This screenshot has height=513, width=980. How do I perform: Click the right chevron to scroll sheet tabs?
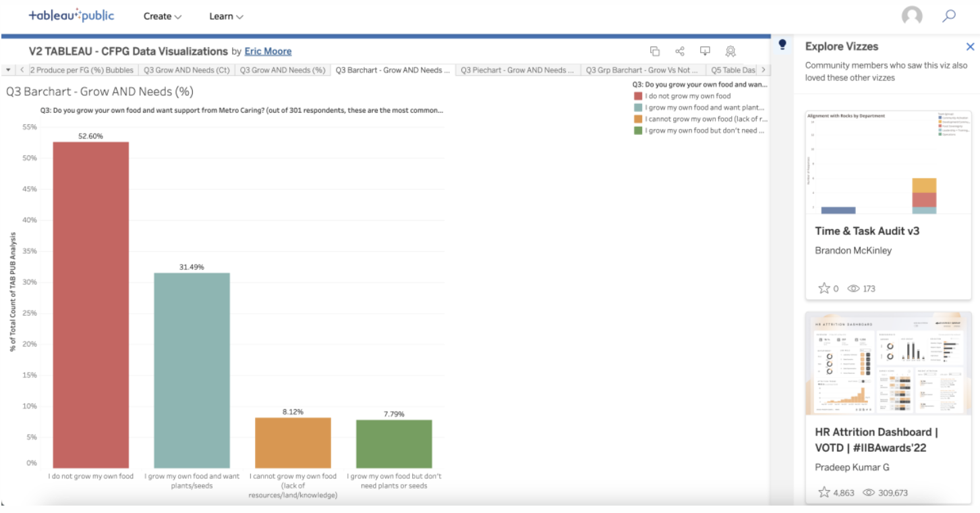[763, 70]
